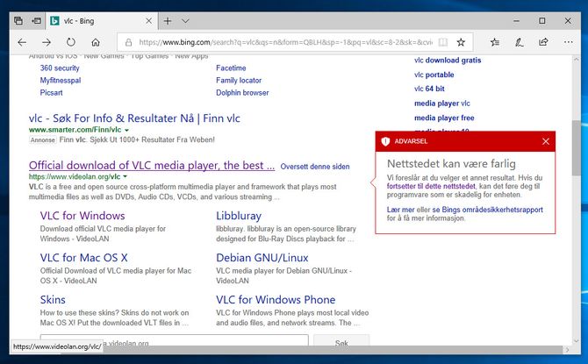The width and height of the screenshot is (588, 364).
Task: Open the tabs you've set aside icon
Action: [18, 21]
